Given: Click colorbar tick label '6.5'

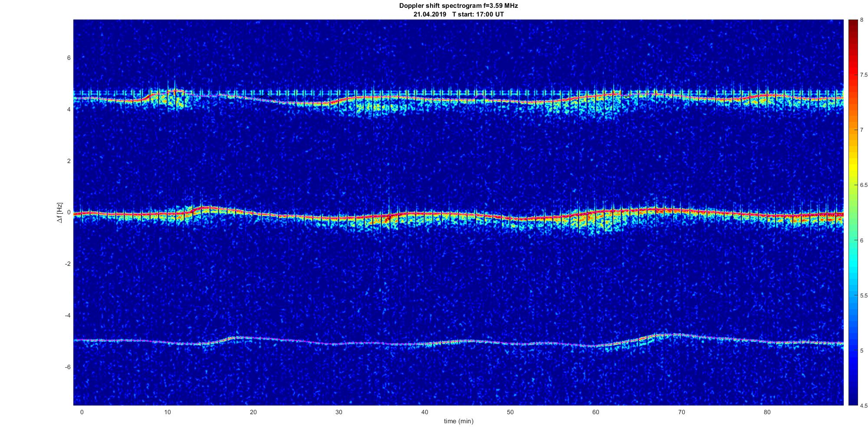Looking at the screenshot, I should click(864, 185).
